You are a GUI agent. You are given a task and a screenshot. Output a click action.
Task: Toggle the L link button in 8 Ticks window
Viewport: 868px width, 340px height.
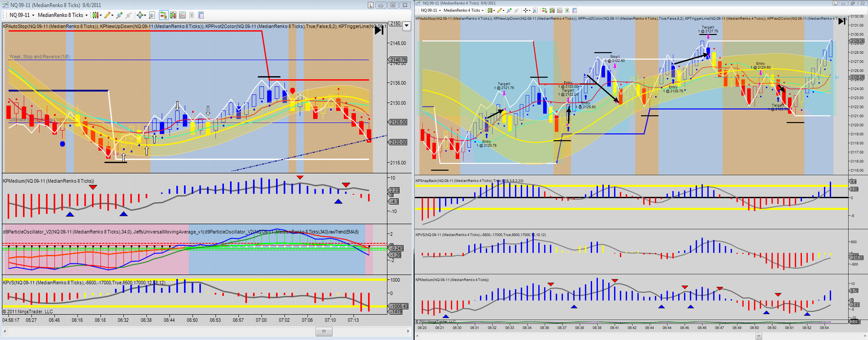pos(371,5)
